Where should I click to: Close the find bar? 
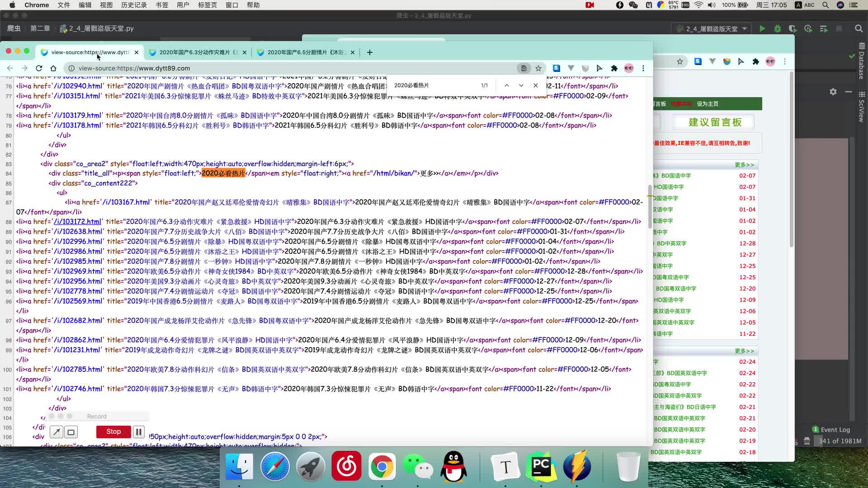[536, 85]
